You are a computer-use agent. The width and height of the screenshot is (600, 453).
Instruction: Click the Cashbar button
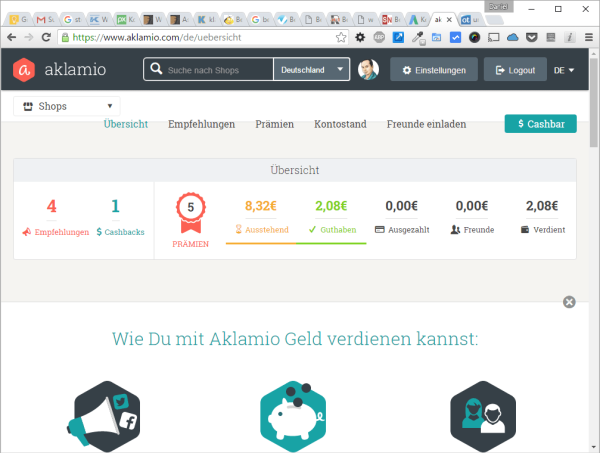[x=540, y=124]
